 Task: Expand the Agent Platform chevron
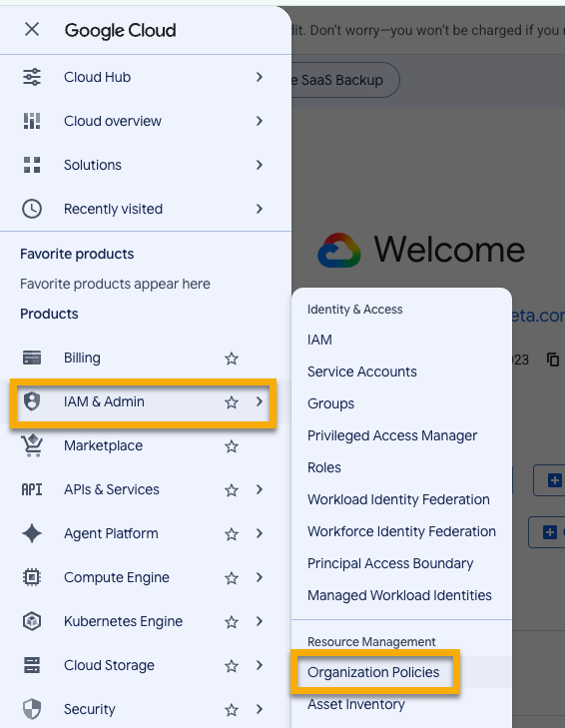[x=260, y=533]
